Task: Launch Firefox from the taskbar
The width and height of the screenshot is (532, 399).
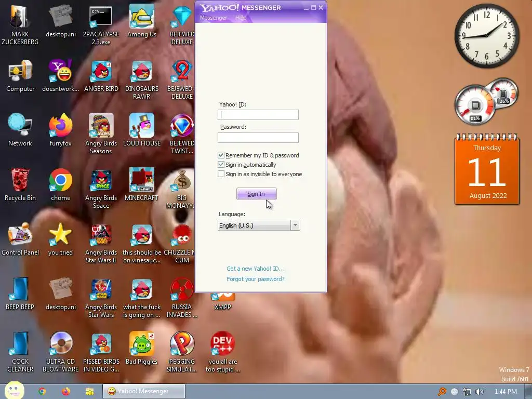Action: click(x=66, y=391)
